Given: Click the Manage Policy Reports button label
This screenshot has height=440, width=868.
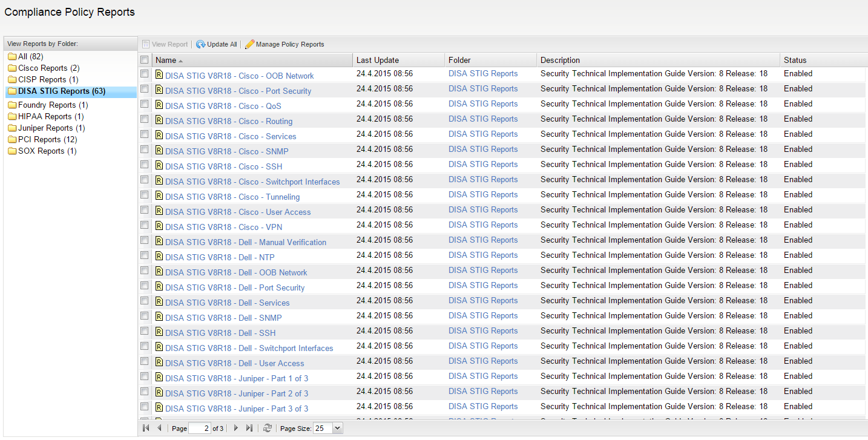Looking at the screenshot, I should tap(290, 44).
